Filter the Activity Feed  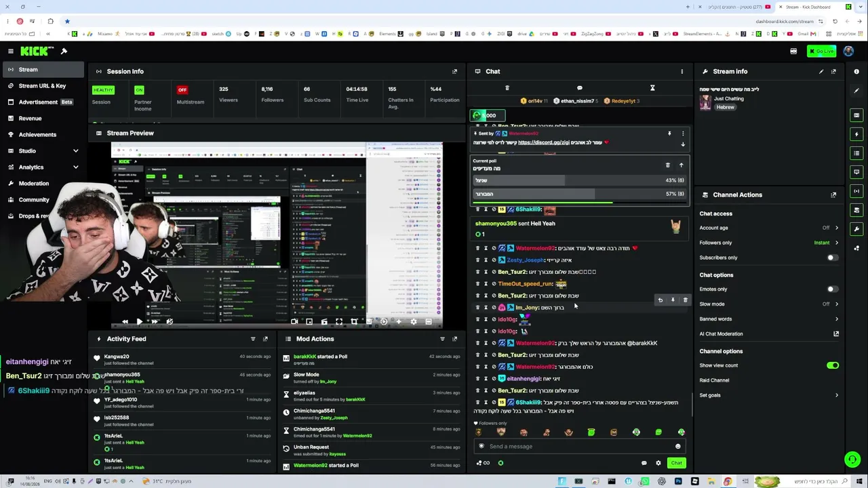(253, 339)
